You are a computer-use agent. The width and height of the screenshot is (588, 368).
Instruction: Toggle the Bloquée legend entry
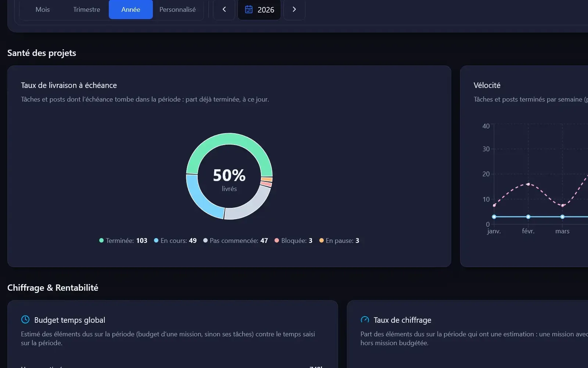[294, 241]
